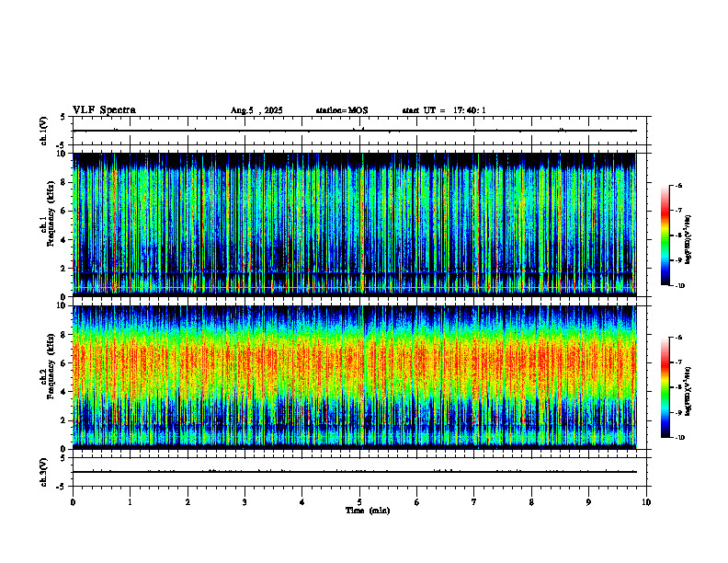Click the ch.2 color scale "-10" label

pos(679,438)
